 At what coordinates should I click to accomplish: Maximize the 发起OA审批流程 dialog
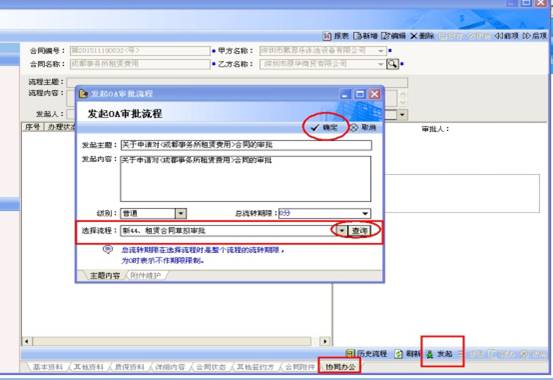coord(360,94)
